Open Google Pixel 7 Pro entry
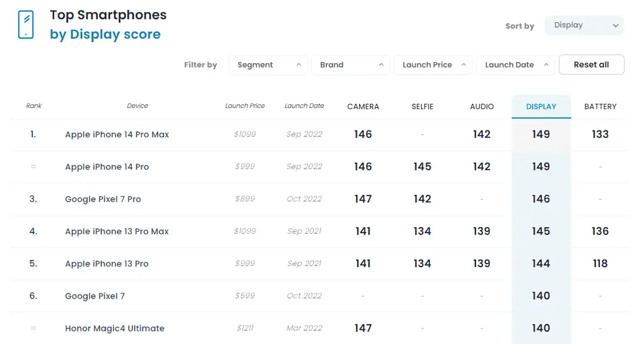This screenshot has height=344, width=644. 103,199
